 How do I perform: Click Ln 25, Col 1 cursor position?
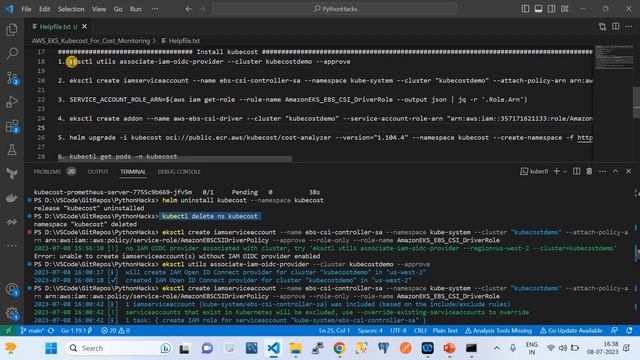point(334,331)
